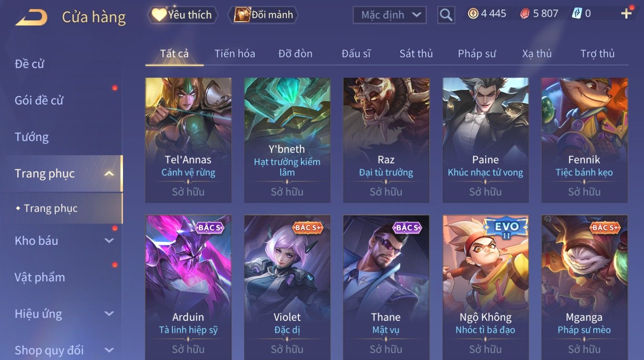Viewport: 644px width, 360px height.
Task: Go to Tướng in sidebar
Action: click(x=32, y=137)
